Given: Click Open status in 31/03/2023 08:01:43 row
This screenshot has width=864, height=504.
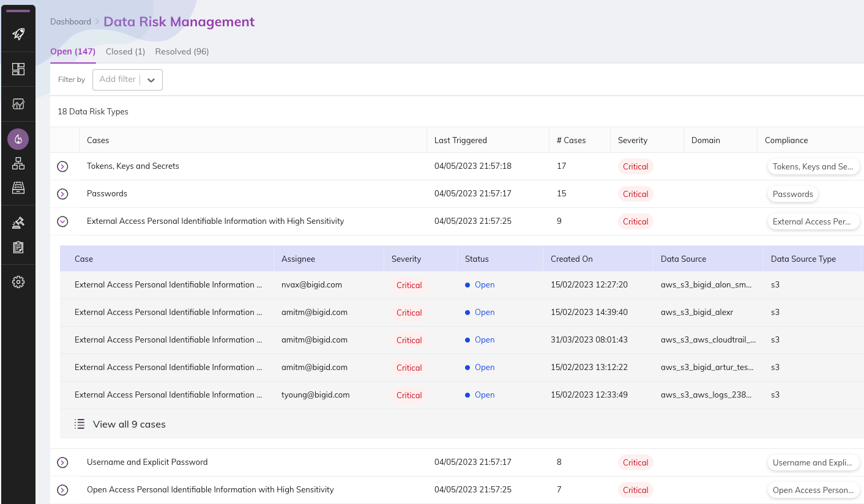Looking at the screenshot, I should [485, 340].
